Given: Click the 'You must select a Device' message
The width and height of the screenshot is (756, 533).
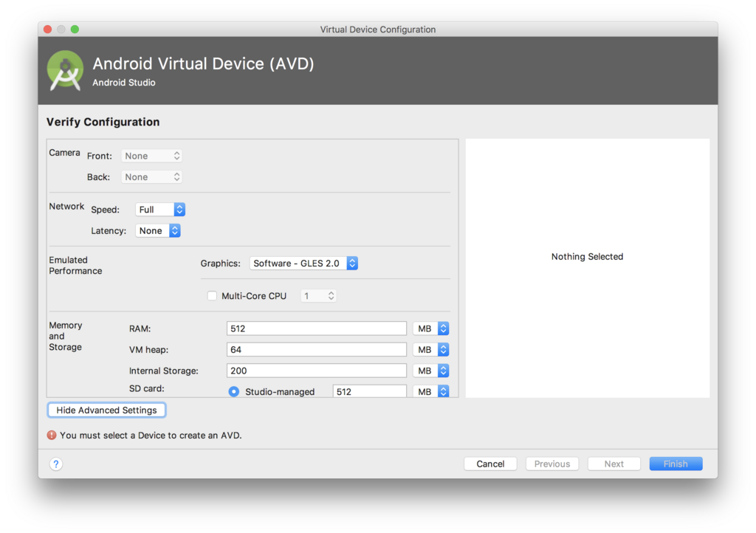Looking at the screenshot, I should point(151,435).
